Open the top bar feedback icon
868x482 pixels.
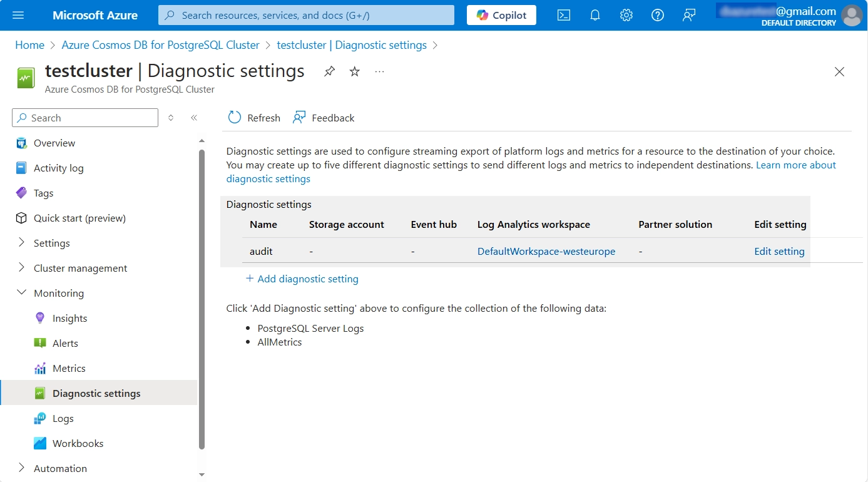[x=689, y=15]
